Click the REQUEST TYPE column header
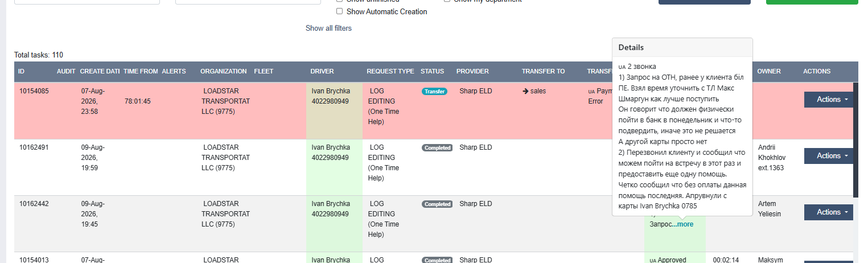This screenshot has height=263, width=868. pos(390,72)
